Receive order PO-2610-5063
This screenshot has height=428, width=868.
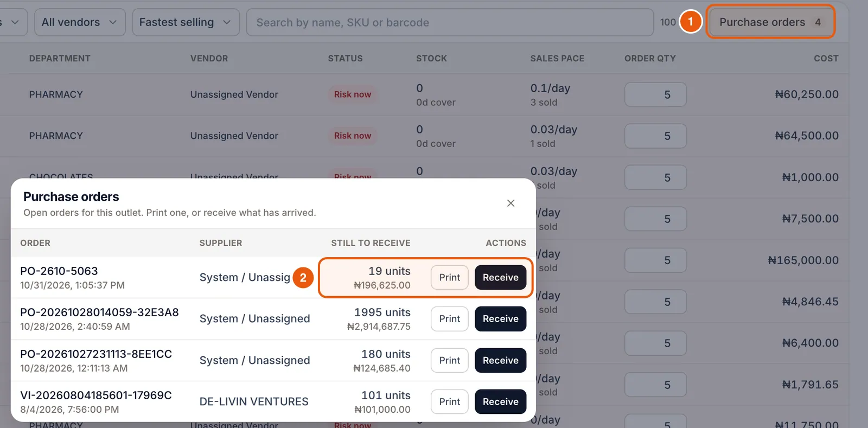pyautogui.click(x=500, y=277)
